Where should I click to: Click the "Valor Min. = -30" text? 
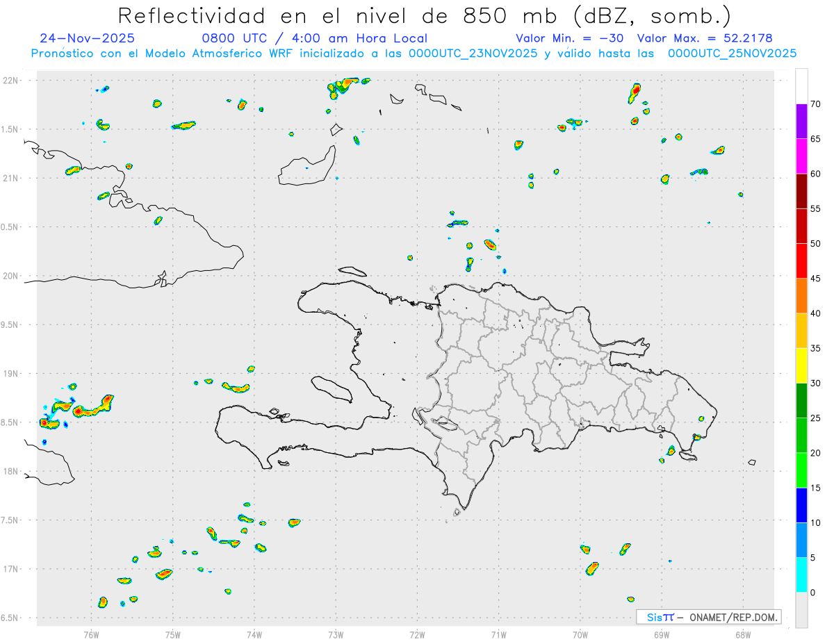(570, 38)
